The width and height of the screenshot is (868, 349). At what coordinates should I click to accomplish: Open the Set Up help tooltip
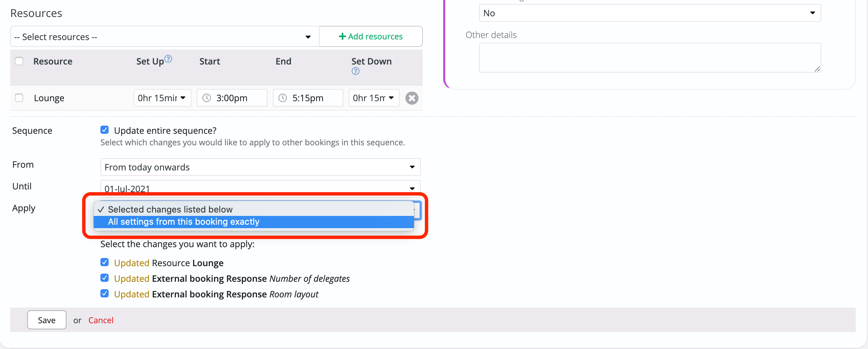point(169,58)
